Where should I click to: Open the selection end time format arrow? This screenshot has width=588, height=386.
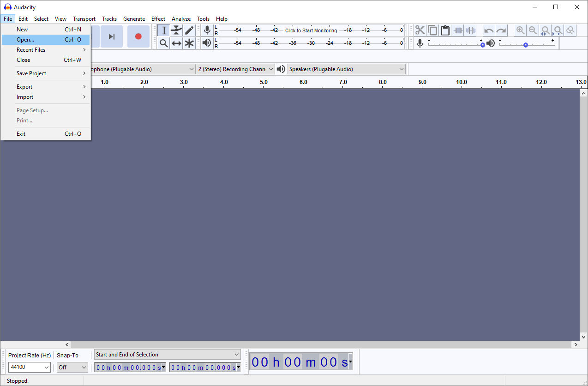(x=238, y=368)
